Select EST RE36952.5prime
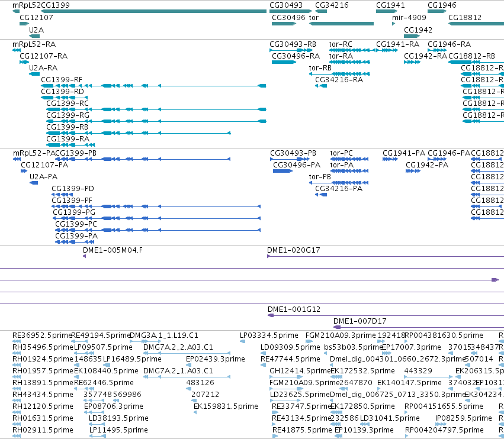This screenshot has height=439, width=504. coord(42,335)
